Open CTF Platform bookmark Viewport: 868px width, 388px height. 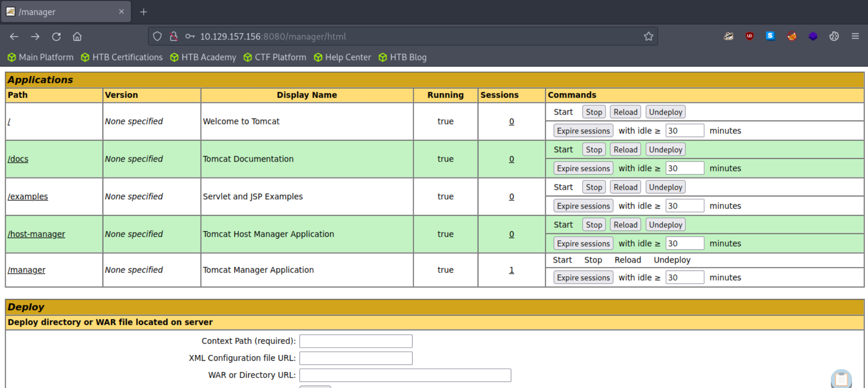[275, 57]
